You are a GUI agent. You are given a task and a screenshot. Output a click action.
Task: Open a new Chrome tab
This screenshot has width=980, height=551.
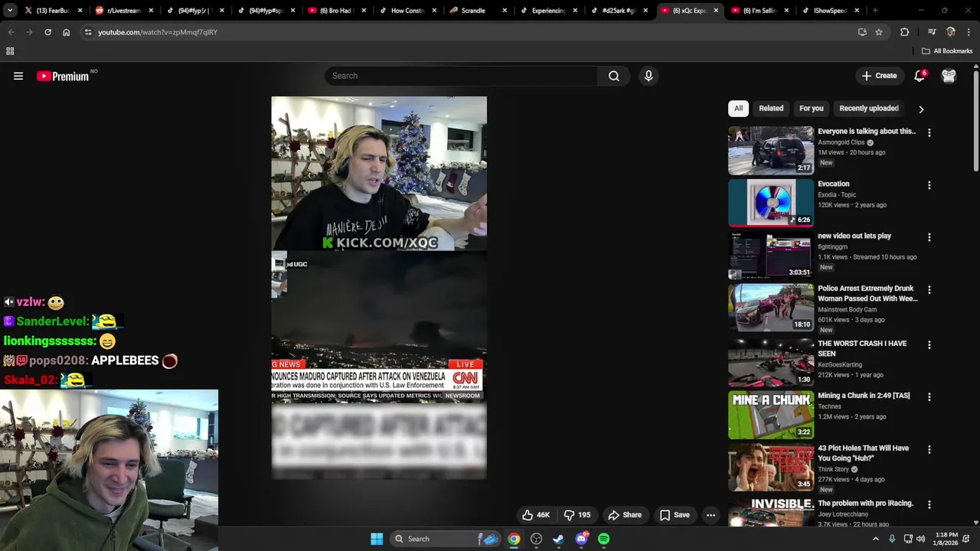pos(875,11)
